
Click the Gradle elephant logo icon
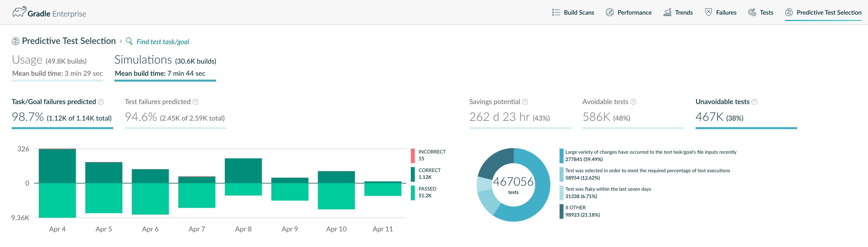(19, 12)
